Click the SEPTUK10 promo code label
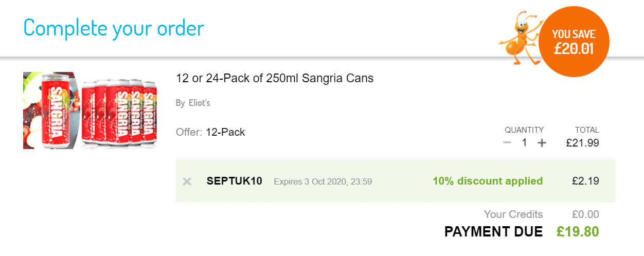 click(234, 181)
